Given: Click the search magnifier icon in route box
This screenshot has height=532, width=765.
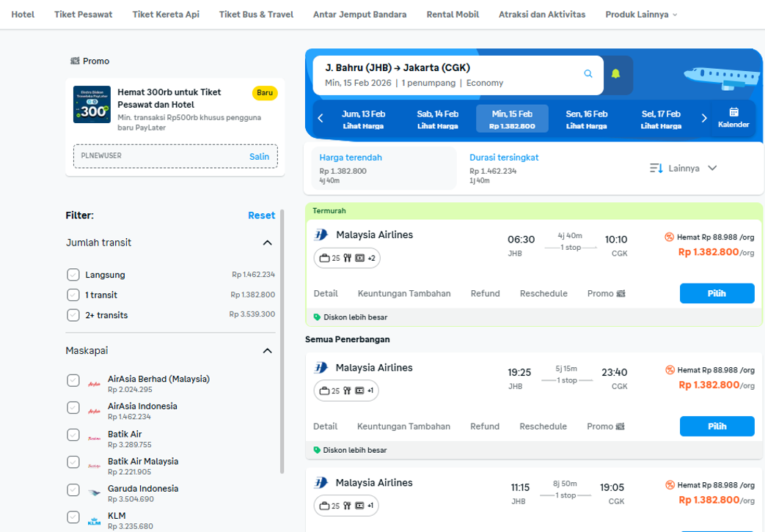Looking at the screenshot, I should (588, 74).
